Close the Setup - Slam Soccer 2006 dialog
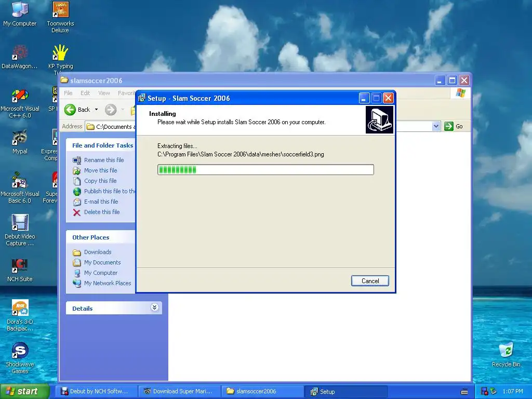 click(388, 98)
